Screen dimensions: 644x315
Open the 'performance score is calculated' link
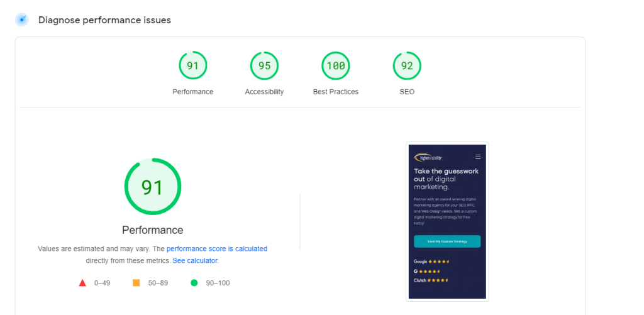point(217,249)
